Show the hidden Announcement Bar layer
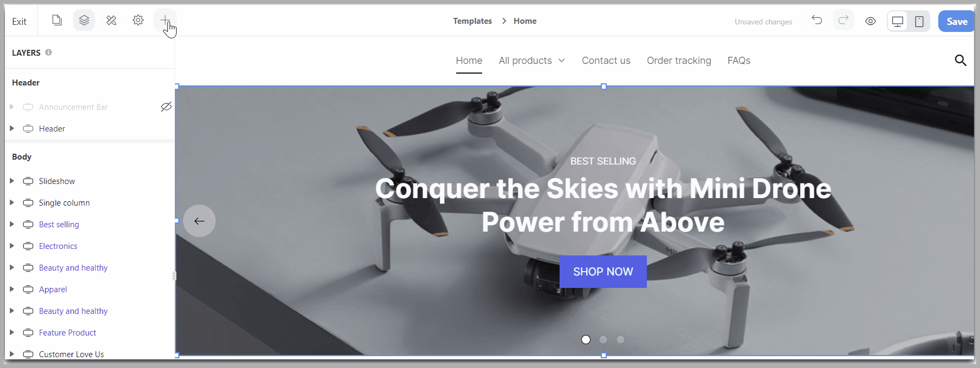 pyautogui.click(x=166, y=107)
